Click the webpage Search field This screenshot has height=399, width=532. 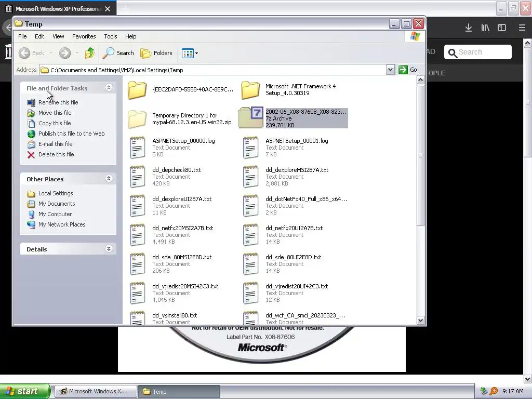pos(478,52)
